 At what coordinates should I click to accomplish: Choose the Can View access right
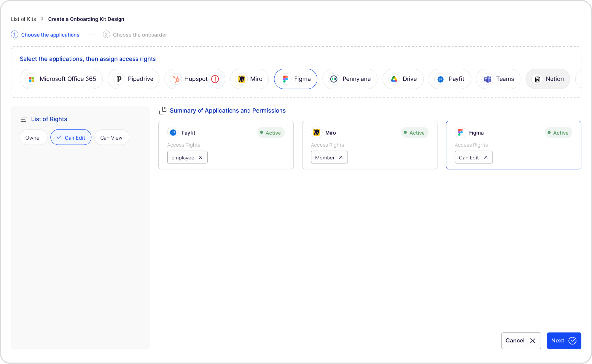click(111, 138)
